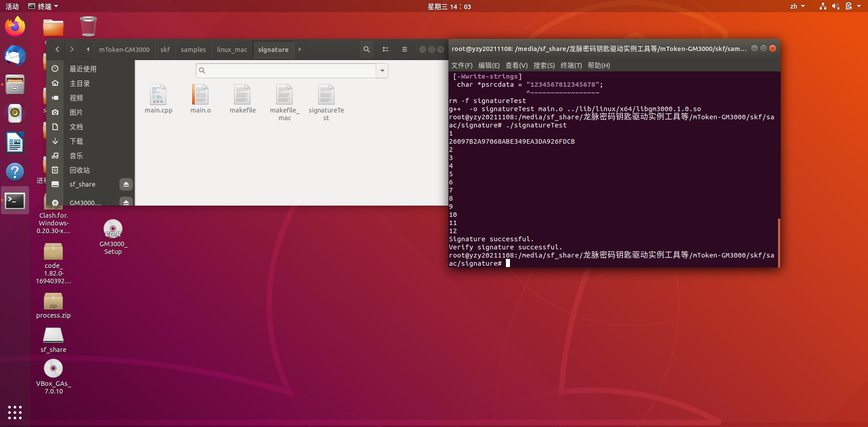This screenshot has height=427, width=868.
Task: Open the system status menu
Action: [x=841, y=6]
